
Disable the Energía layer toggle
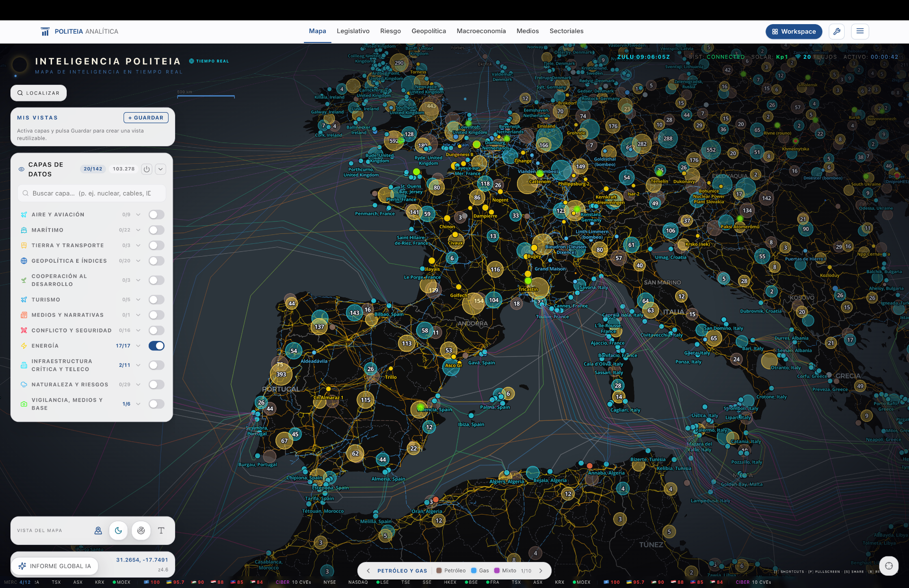157,346
